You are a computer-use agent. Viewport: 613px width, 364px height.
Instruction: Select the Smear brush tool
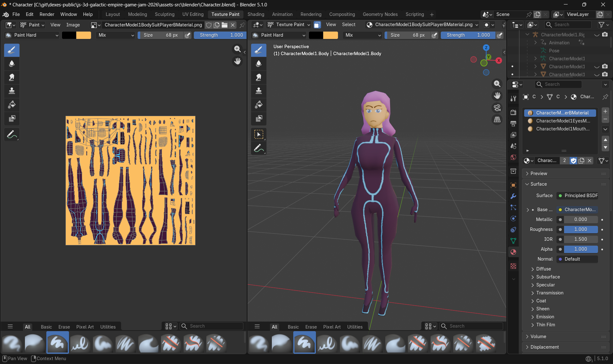tap(12, 77)
